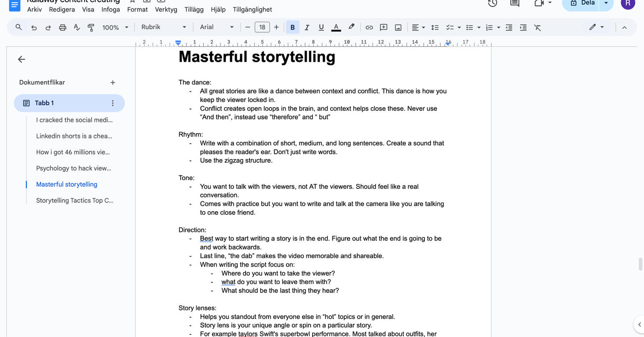
Task: Insert a link
Action: pyautogui.click(x=369, y=27)
